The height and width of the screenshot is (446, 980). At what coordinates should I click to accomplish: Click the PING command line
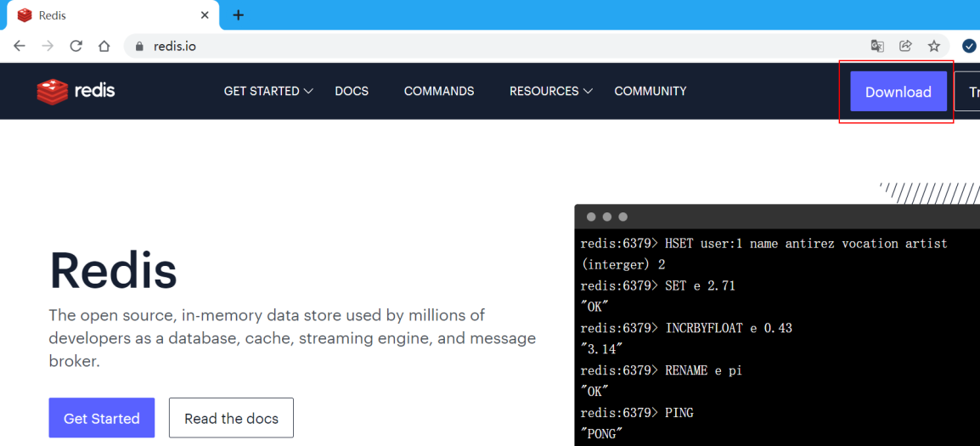click(637, 413)
